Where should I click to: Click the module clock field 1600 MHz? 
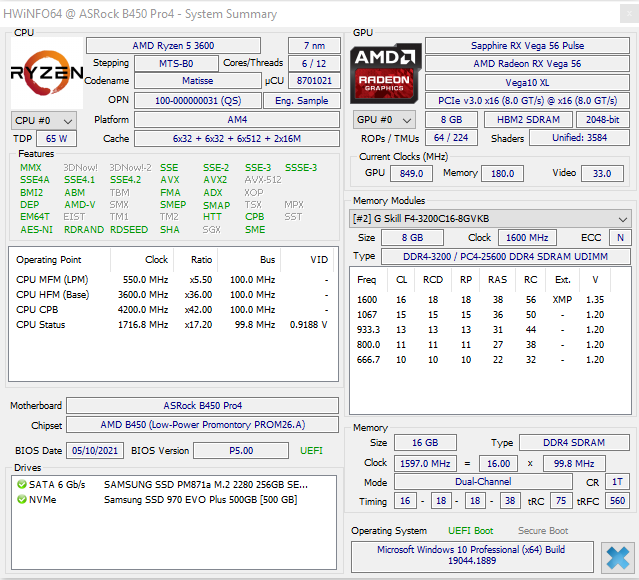point(527,238)
